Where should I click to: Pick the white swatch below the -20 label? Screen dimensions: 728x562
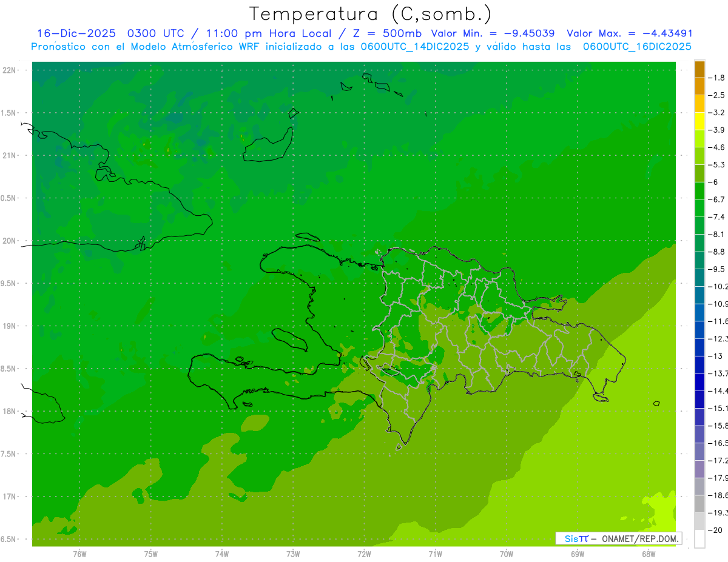699,538
